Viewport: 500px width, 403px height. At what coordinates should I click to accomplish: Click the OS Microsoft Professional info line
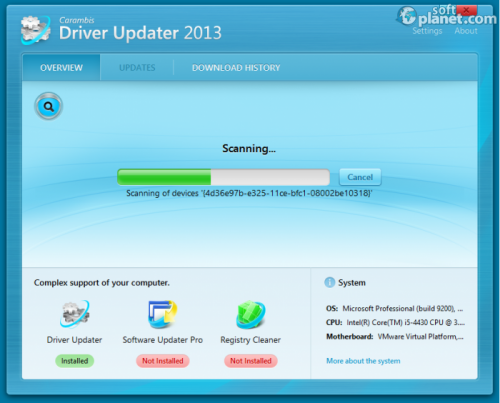[395, 309]
